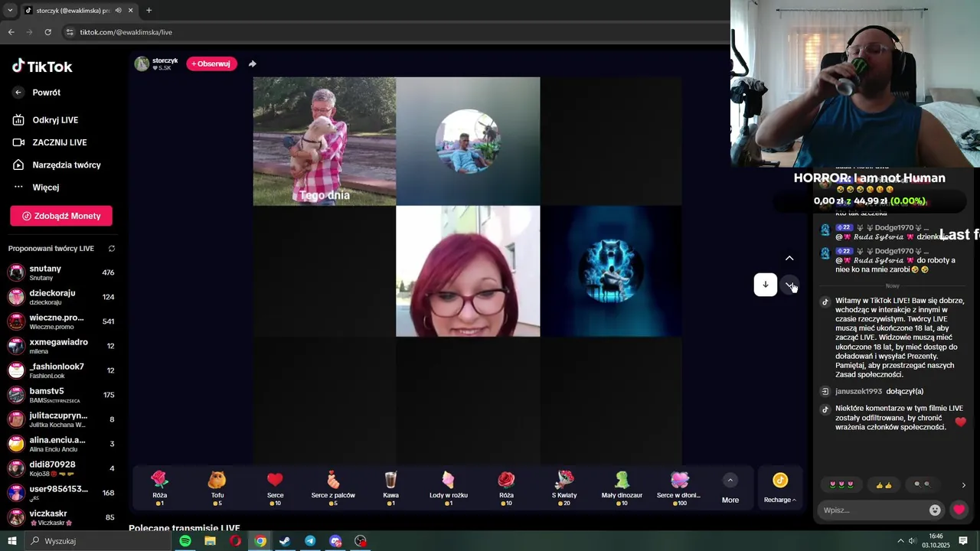Navigate back in browser
Image resolution: width=980 pixels, height=551 pixels.
[x=11, y=32]
